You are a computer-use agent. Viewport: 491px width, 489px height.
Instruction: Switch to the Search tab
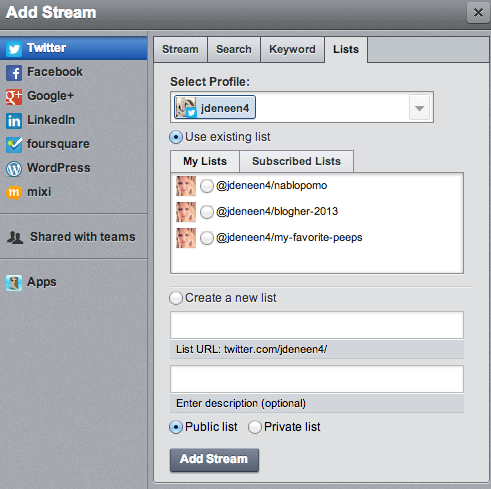tap(234, 49)
